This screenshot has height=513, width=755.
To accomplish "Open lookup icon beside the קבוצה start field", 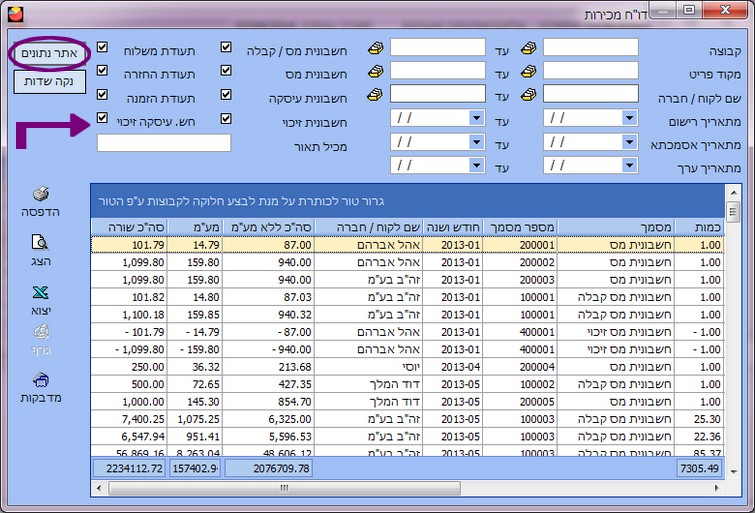I will 529,48.
